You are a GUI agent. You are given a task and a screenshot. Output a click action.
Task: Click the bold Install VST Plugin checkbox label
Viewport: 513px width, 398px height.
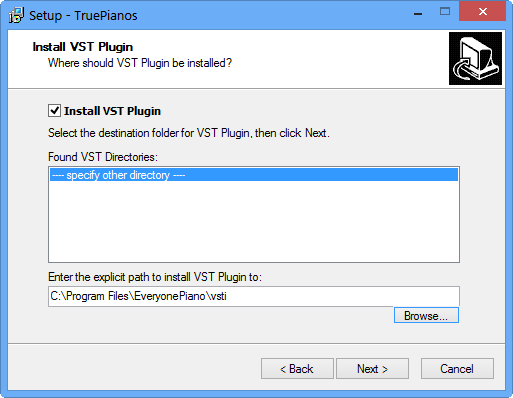click(x=112, y=111)
